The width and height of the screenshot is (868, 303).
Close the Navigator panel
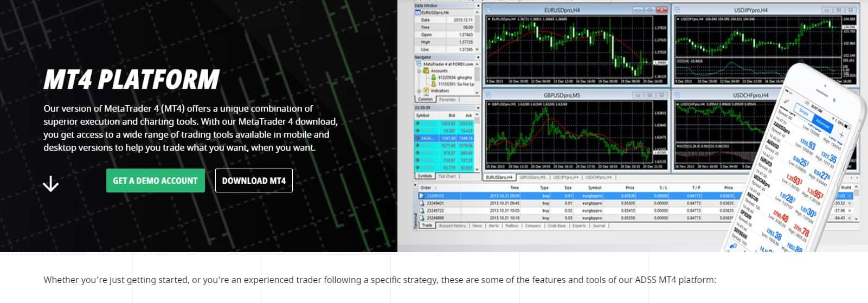pos(478,57)
